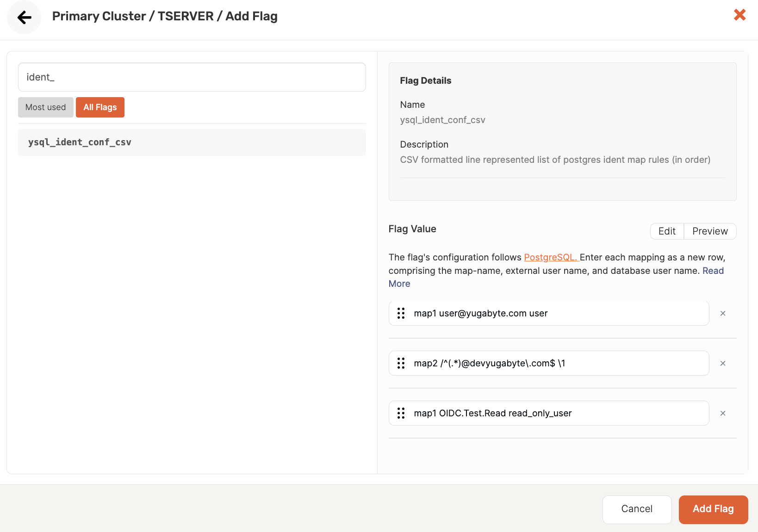This screenshot has height=532, width=758.
Task: Switch to the Most used tab
Action: click(45, 107)
